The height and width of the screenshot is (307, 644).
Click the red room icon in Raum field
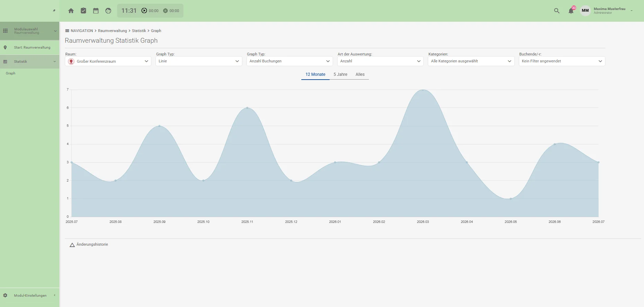point(71,61)
